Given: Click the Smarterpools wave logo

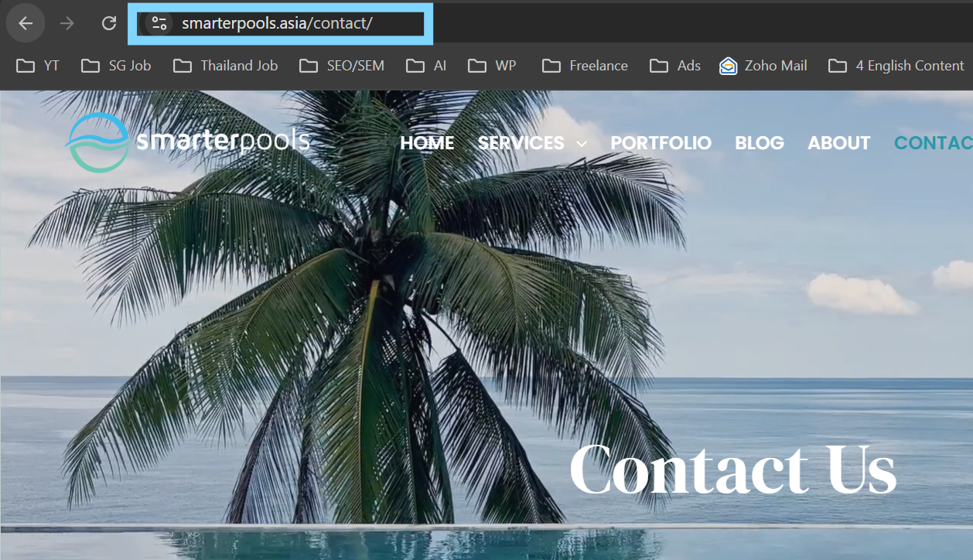Looking at the screenshot, I should tap(97, 142).
